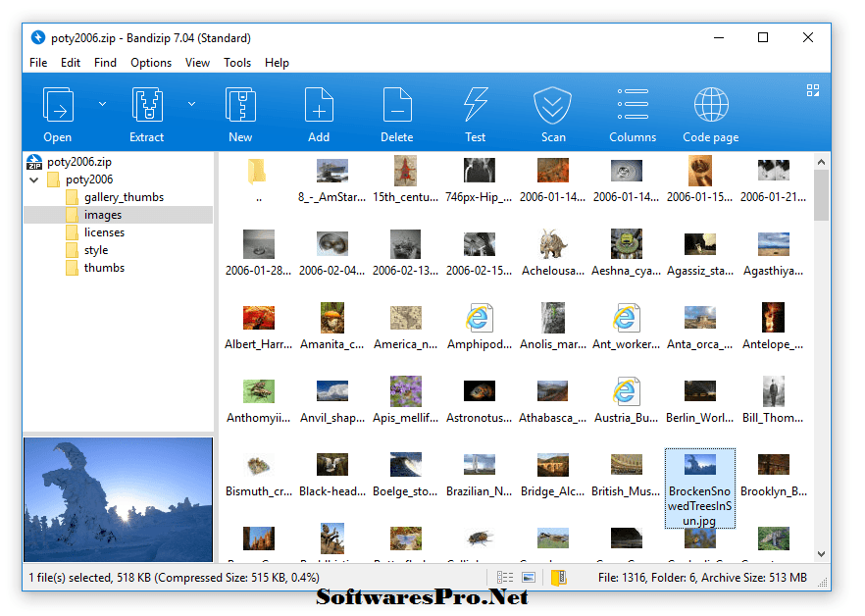This screenshot has width=865, height=616.
Task: Test the archive with the Test icon
Action: 475,108
